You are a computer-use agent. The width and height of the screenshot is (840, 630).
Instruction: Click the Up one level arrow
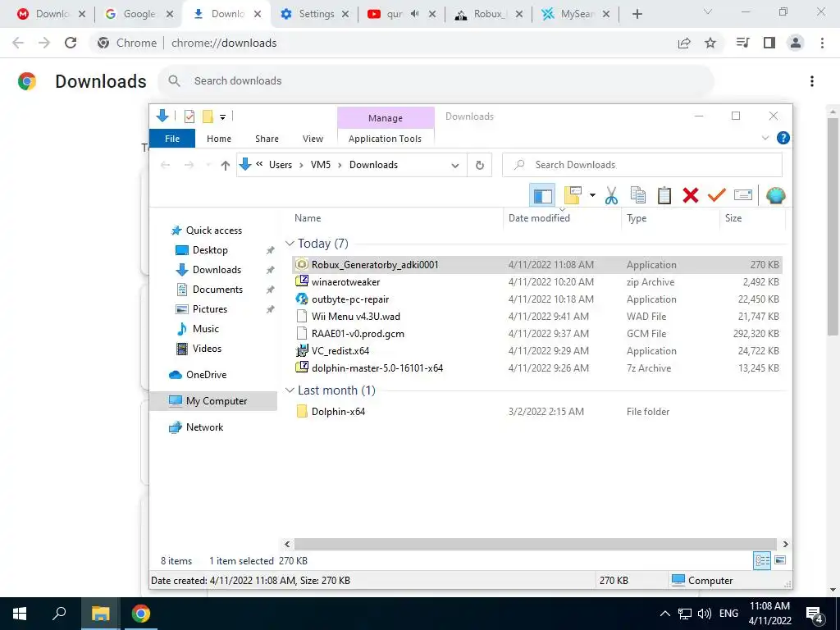226,165
